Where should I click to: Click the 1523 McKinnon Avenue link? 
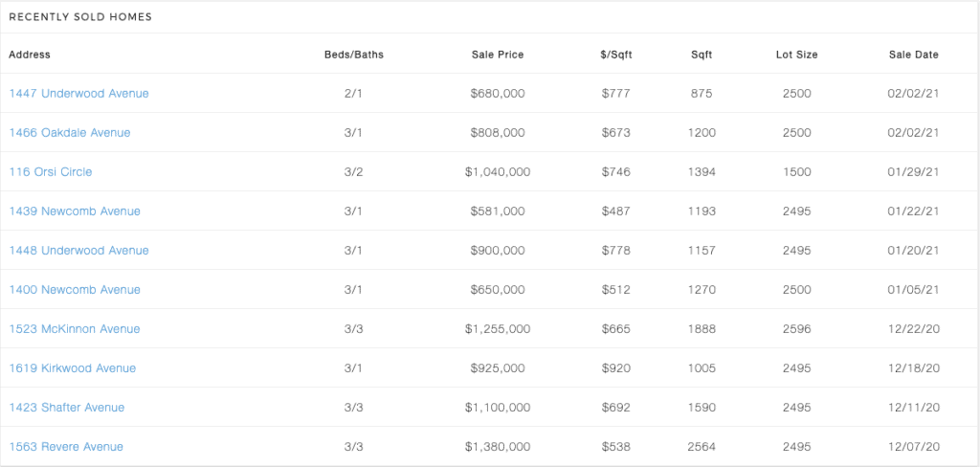click(x=75, y=329)
